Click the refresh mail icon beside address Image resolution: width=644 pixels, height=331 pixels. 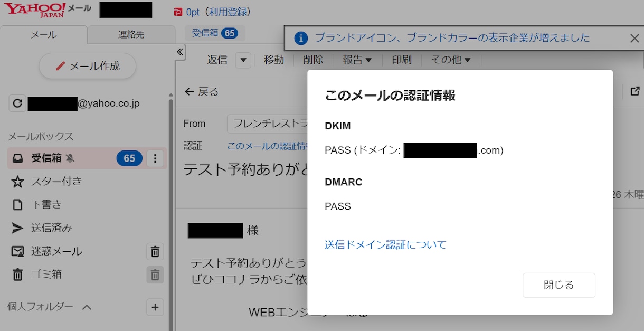point(17,103)
